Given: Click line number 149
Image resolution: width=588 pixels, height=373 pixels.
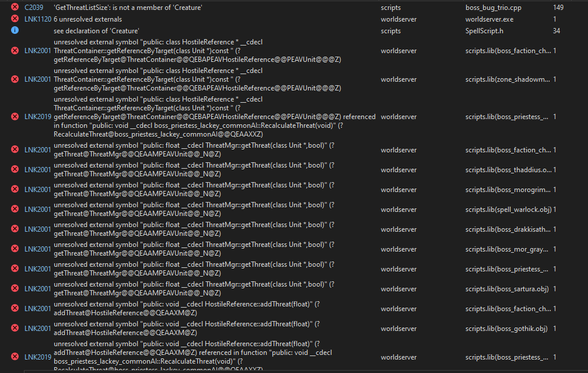Looking at the screenshot, I should tap(558, 8).
